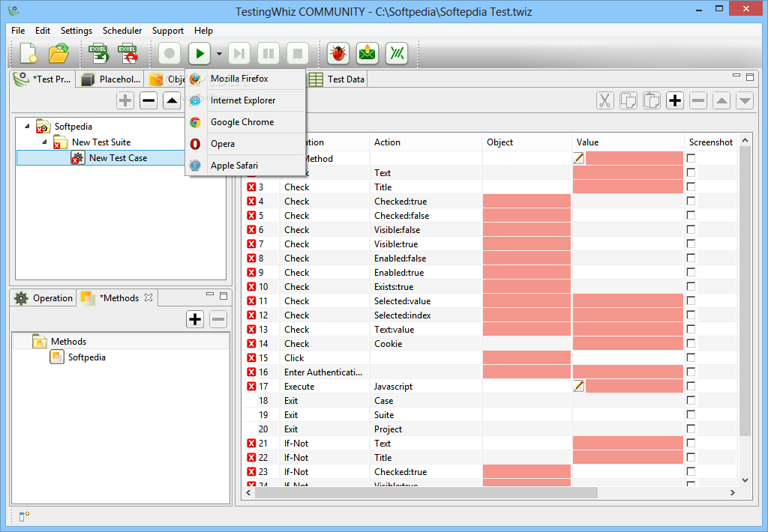
Task: Pause execution with the Pause button
Action: point(268,53)
